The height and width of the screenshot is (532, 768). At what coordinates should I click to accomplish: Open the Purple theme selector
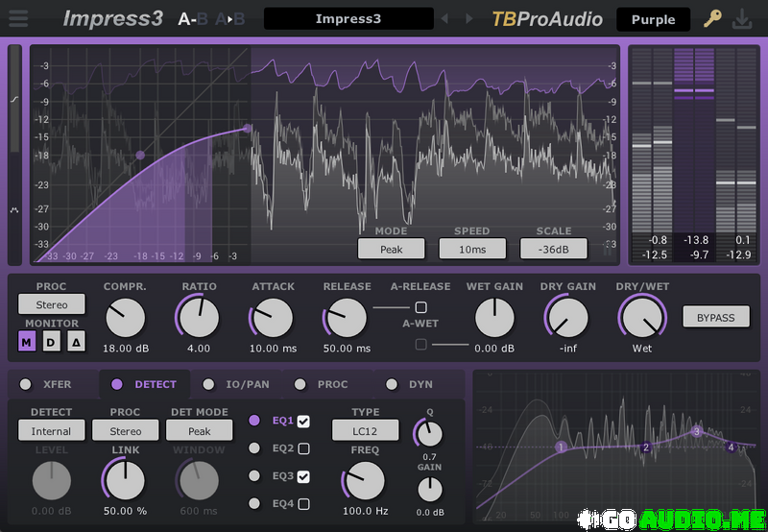[653, 19]
